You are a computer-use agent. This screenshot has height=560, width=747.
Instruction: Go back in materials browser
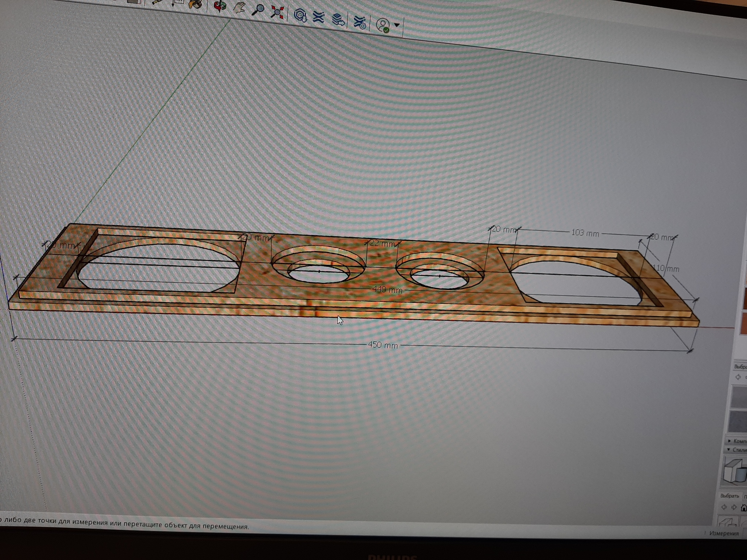738,377
